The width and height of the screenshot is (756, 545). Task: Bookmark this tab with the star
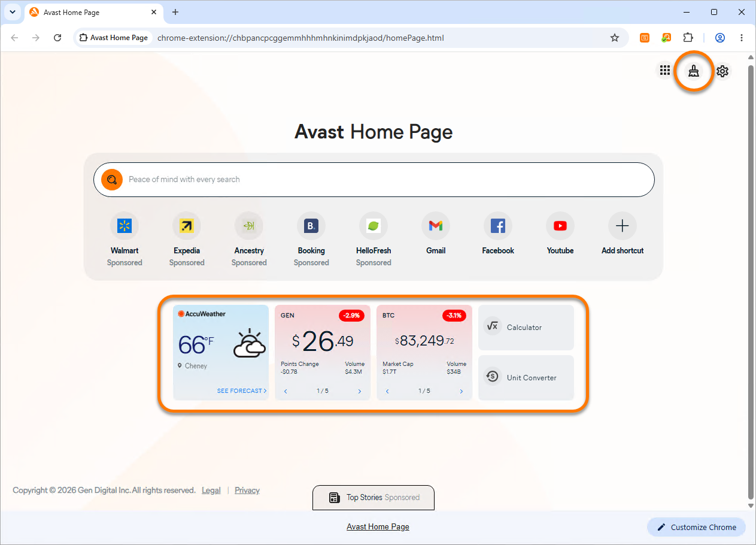pos(615,38)
